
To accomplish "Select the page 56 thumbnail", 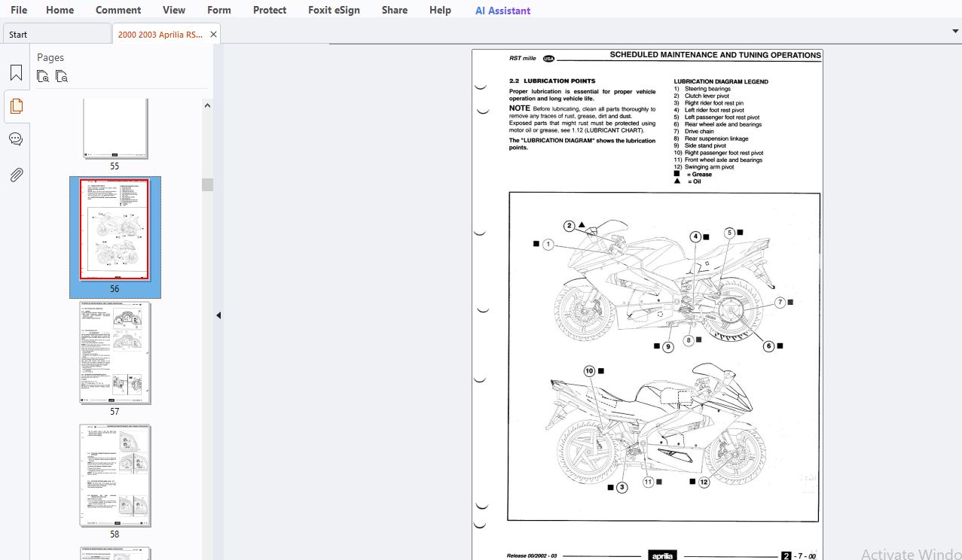I will coord(115,230).
